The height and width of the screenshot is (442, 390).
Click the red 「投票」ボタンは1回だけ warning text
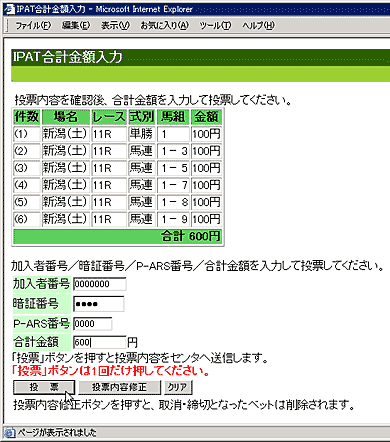pos(110,370)
